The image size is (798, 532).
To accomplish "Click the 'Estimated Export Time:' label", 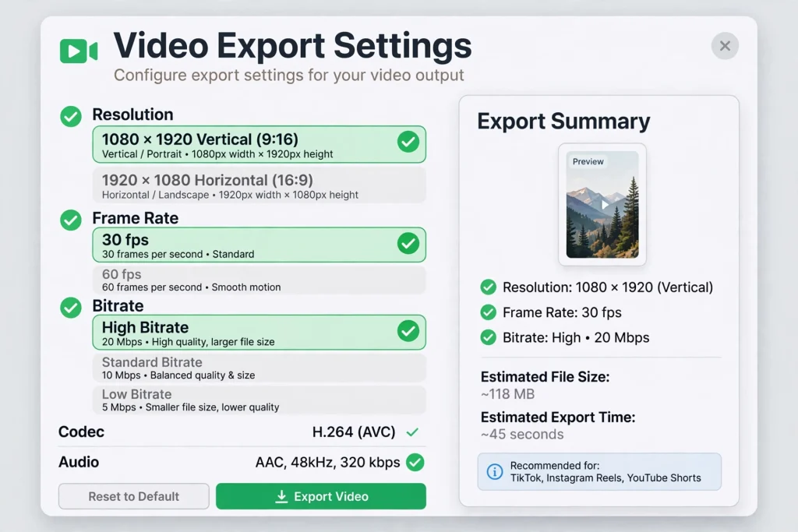I will click(558, 417).
